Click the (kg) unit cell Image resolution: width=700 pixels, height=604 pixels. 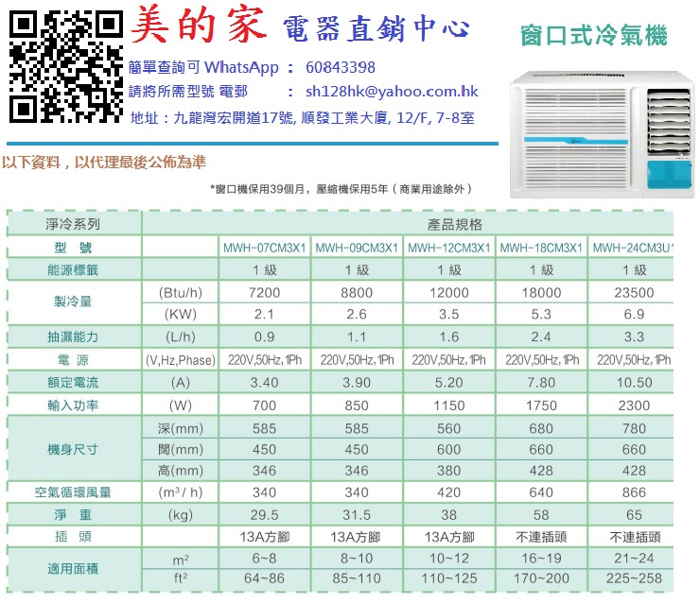[x=181, y=515]
